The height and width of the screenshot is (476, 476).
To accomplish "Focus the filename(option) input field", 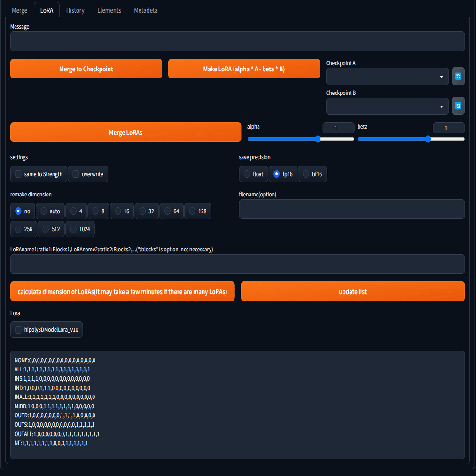I will tap(352, 209).
